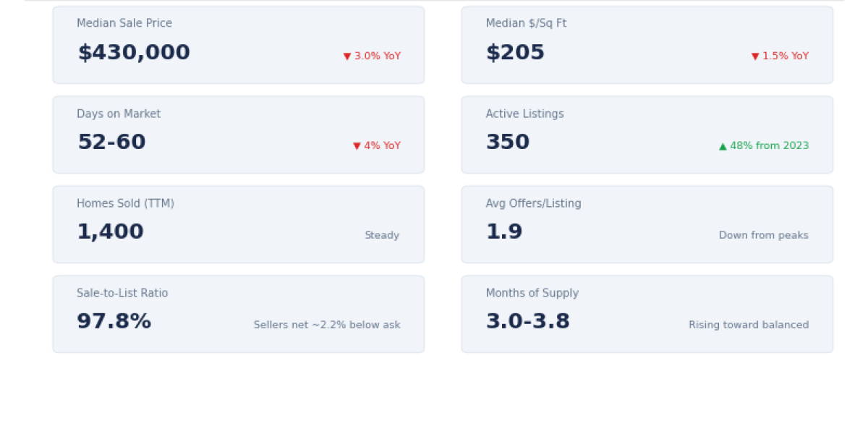The image size is (868, 434).
Task: Select the Down from peaks note
Action: click(x=764, y=236)
